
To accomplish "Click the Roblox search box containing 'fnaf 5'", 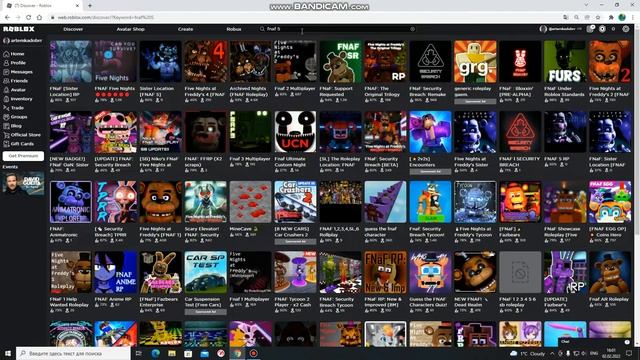I will tap(337, 29).
